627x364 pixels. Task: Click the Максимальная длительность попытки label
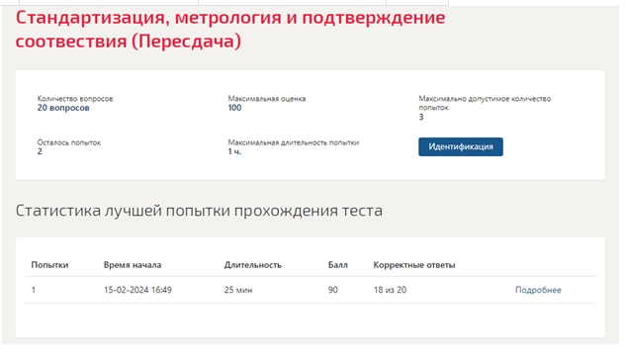294,142
